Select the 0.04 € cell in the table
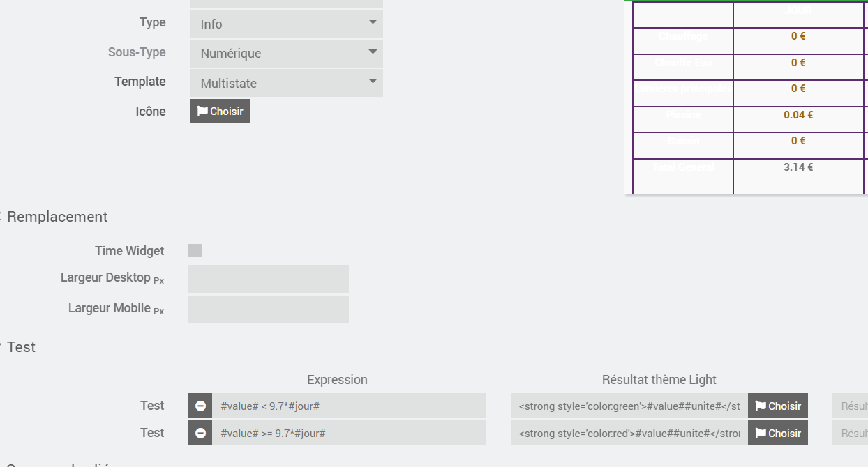Screen dimensions: 868x467 coord(798,115)
